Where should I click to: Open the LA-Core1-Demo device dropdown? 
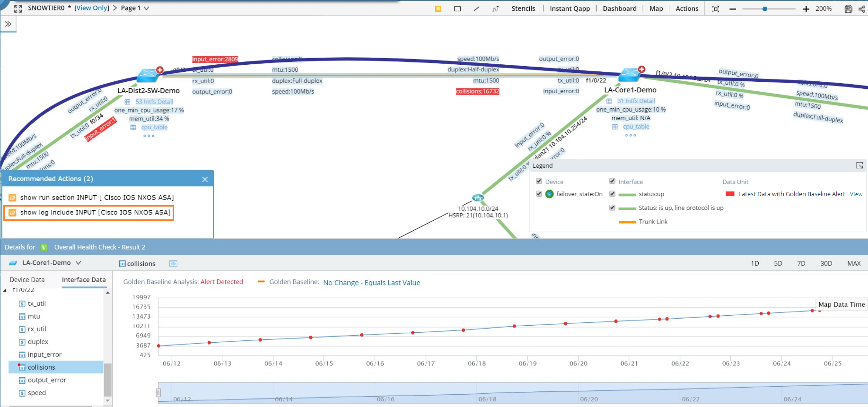[x=78, y=263]
